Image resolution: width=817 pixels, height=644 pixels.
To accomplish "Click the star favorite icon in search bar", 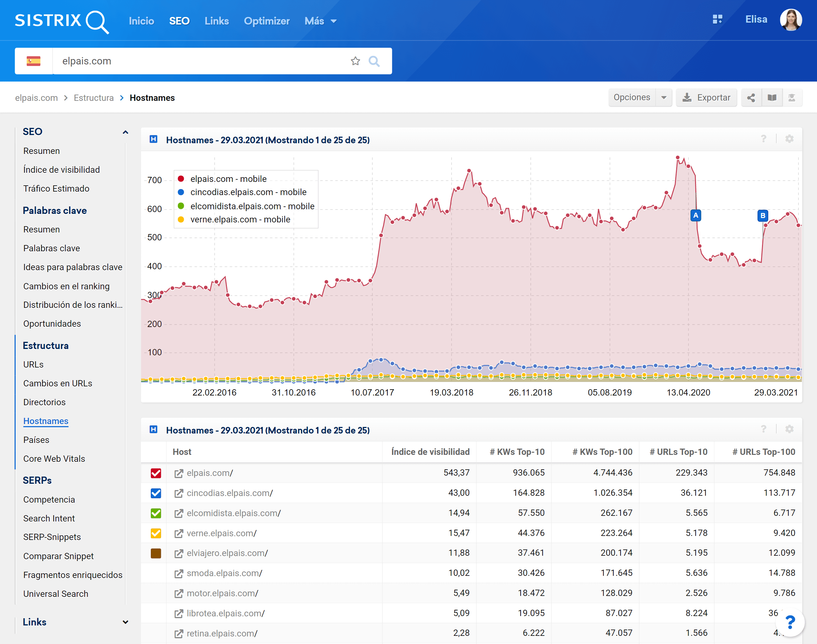I will [x=355, y=61].
